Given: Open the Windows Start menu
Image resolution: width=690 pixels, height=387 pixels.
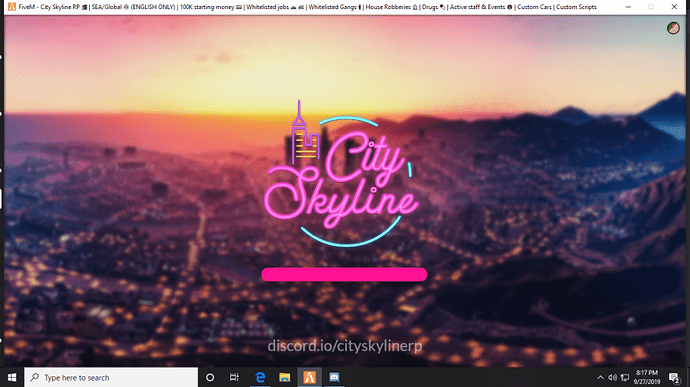Looking at the screenshot, I should pyautogui.click(x=12, y=377).
